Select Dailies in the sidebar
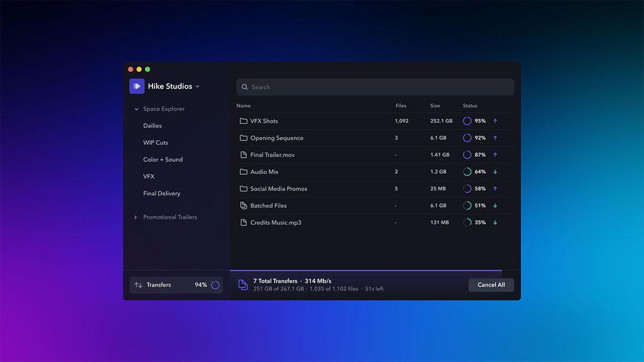 [x=152, y=125]
